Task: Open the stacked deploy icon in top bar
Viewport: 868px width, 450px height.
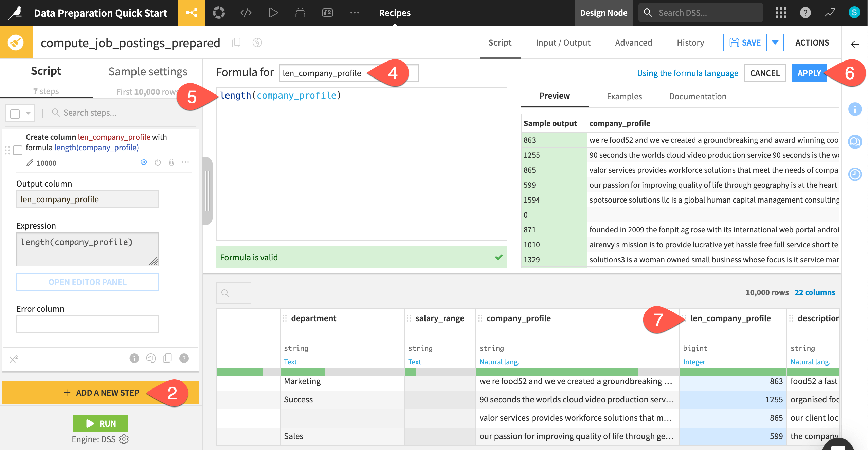Action: click(300, 13)
